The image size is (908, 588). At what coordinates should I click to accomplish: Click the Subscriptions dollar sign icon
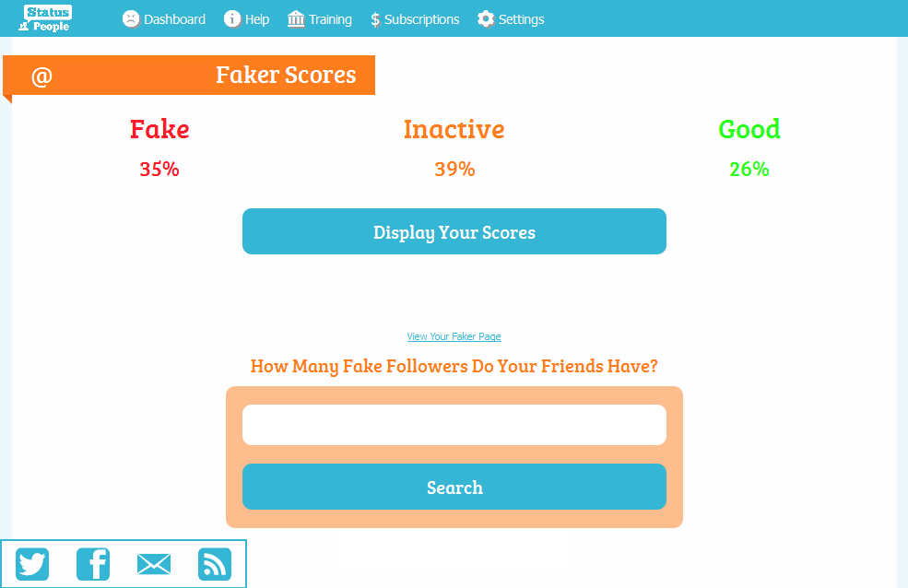click(x=375, y=19)
